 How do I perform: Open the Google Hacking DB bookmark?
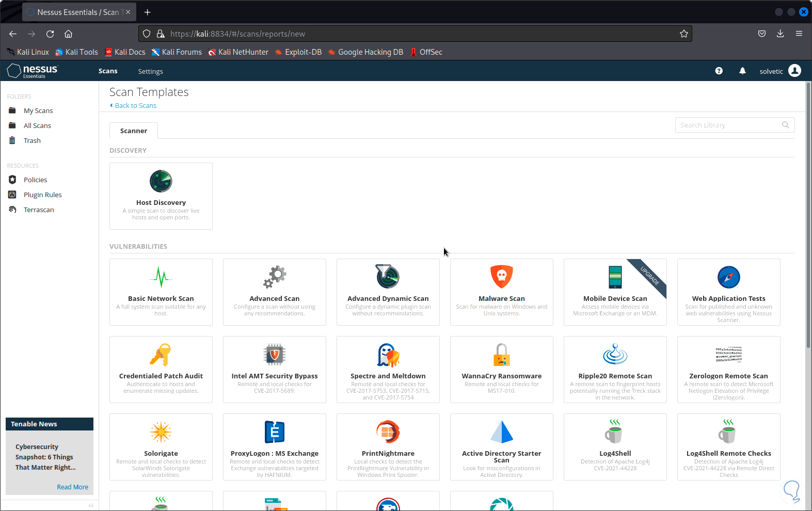[x=365, y=52]
